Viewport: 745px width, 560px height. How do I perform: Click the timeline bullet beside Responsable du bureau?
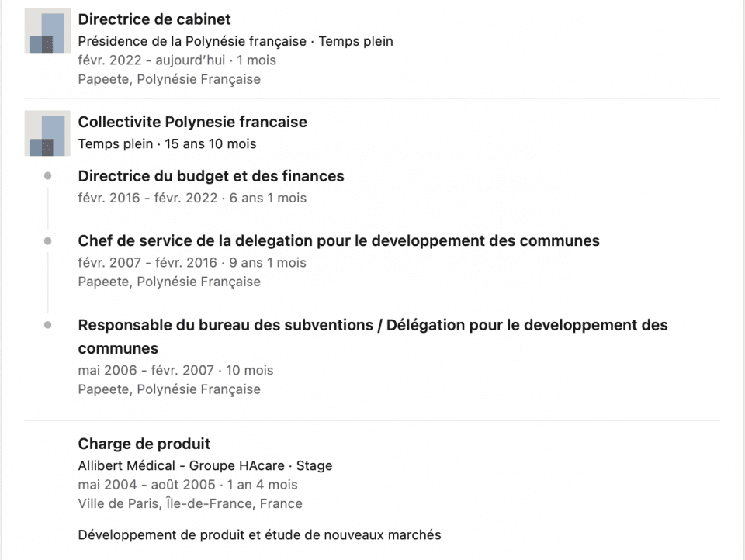pos(47,325)
